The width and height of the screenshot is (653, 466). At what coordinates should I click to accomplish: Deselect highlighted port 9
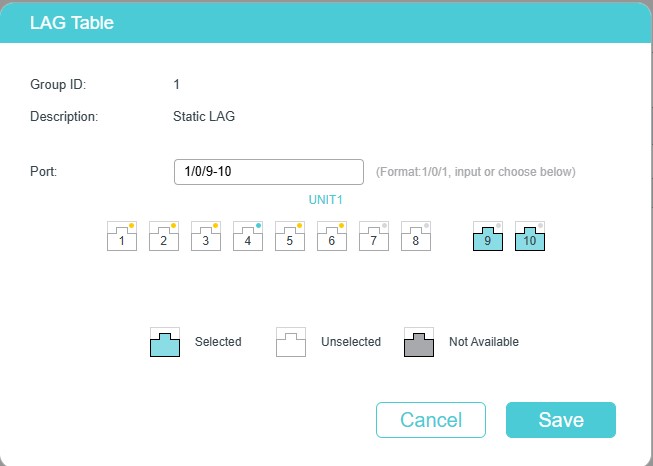(x=488, y=236)
